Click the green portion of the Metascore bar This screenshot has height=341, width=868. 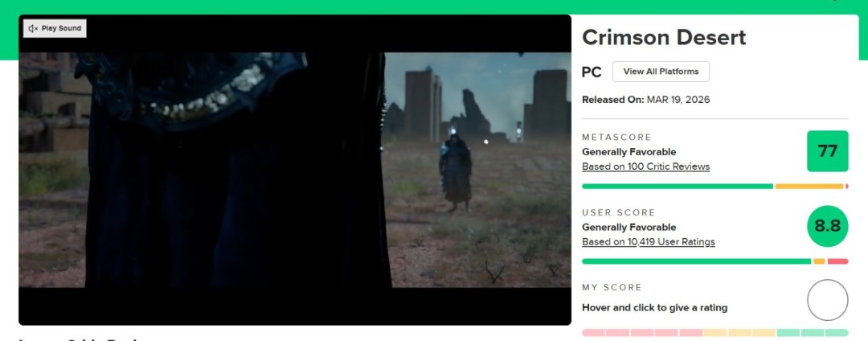(x=678, y=187)
